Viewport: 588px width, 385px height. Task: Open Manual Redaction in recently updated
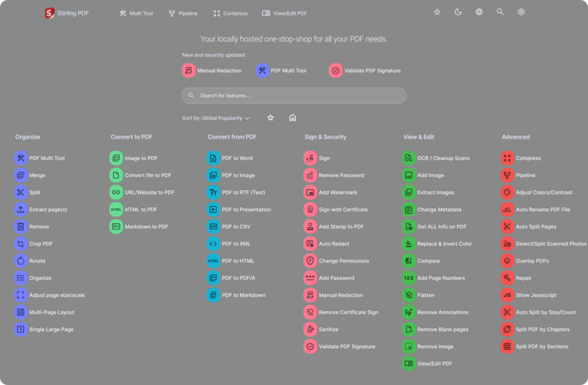(212, 71)
